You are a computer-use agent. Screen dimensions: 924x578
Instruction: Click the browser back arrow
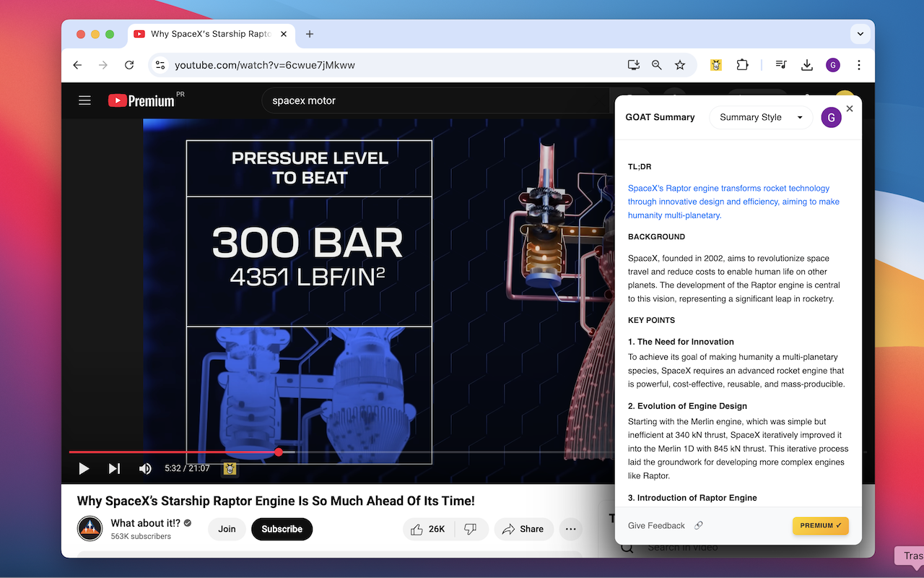(x=77, y=65)
